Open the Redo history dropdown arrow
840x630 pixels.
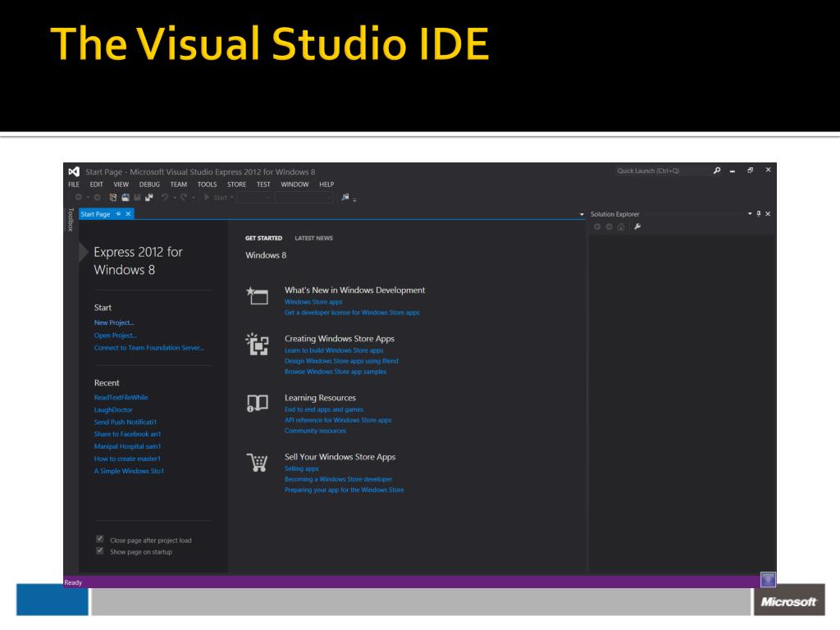[194, 198]
